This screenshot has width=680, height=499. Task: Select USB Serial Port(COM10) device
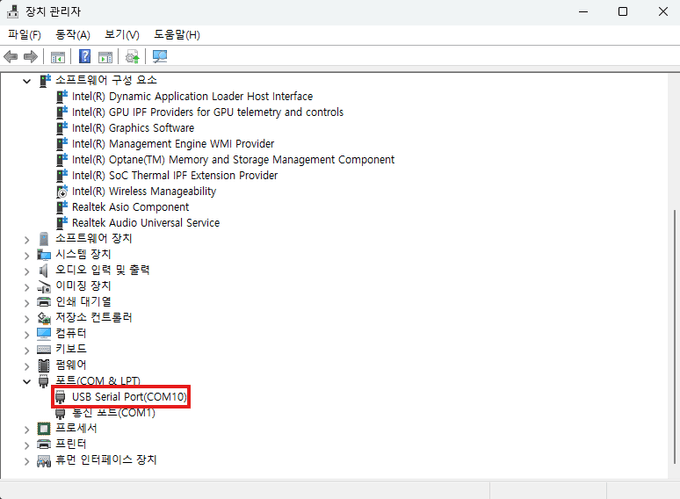(x=129, y=397)
